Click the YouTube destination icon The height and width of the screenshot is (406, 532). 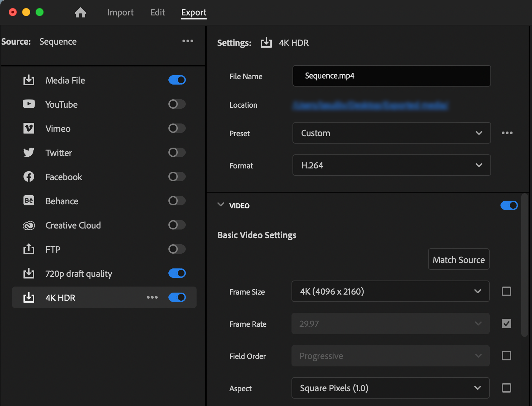[x=29, y=104]
